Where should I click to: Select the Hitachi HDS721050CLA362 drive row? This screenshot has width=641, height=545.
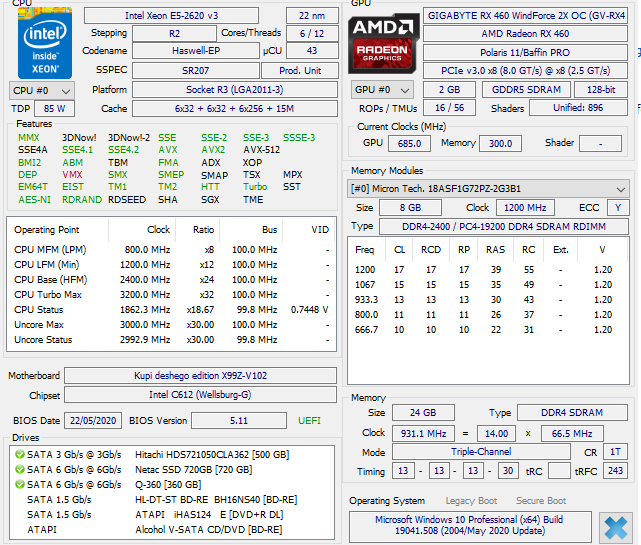pyautogui.click(x=172, y=455)
